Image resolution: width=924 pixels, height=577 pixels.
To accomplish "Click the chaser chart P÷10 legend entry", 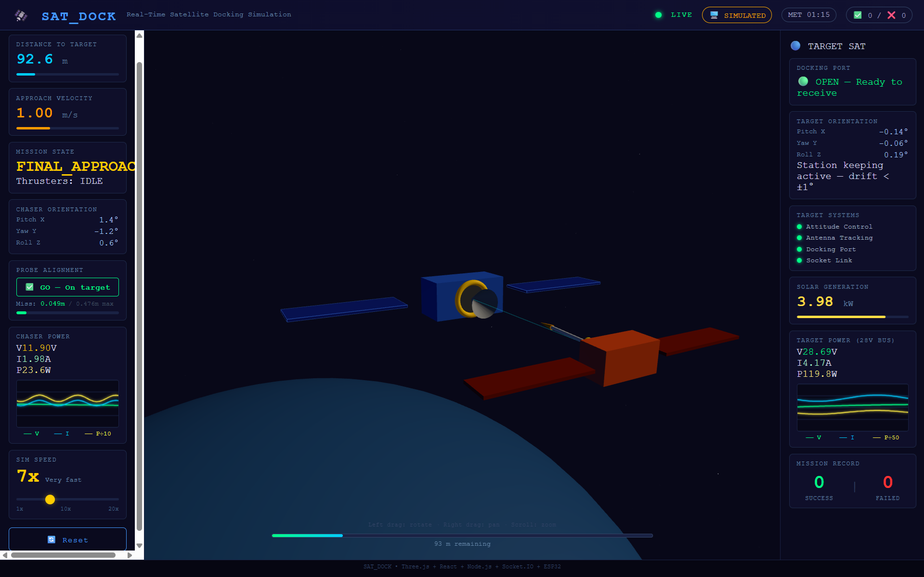I will click(98, 434).
